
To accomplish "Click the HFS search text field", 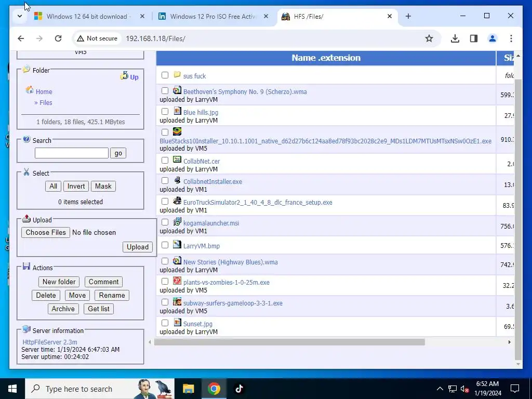I will coord(72,153).
